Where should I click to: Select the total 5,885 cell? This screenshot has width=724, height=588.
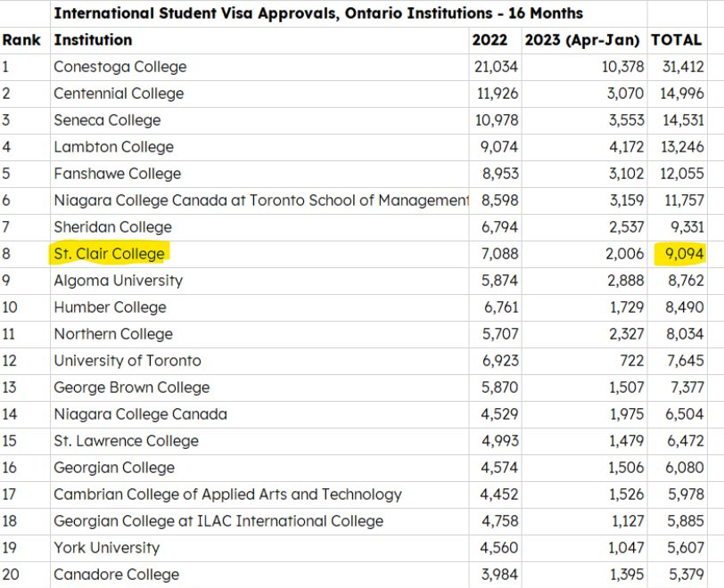click(677, 522)
